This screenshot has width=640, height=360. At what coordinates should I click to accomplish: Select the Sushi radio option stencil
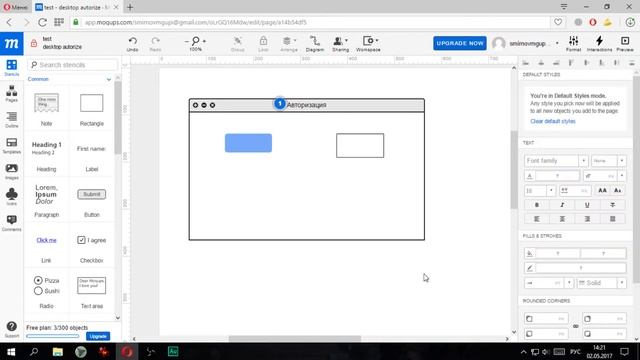[47, 291]
